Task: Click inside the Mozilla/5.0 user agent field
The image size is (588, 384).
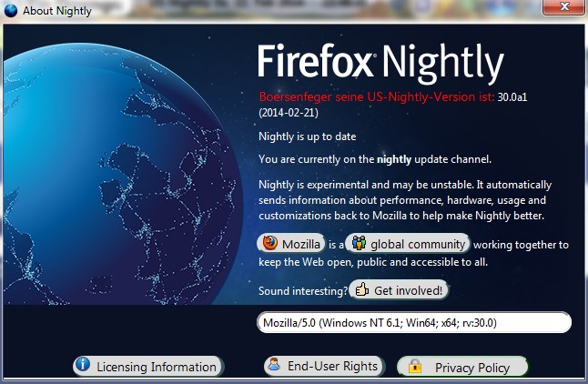Action: coord(414,322)
